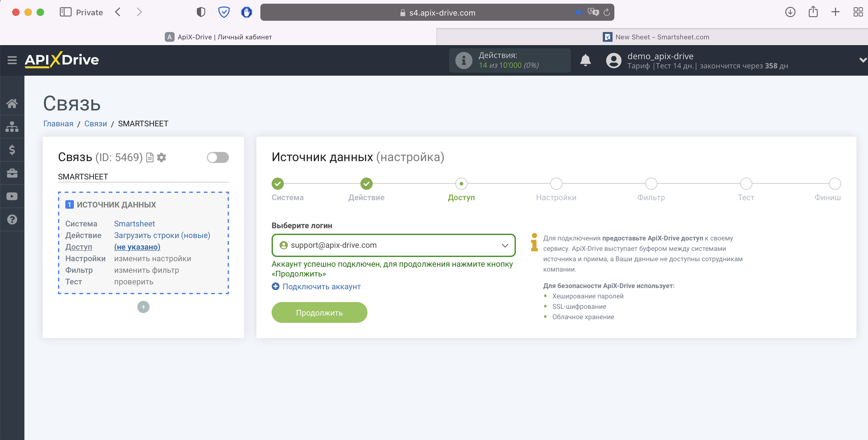
Task: Open the home icon in the sidebar
Action: [12, 103]
